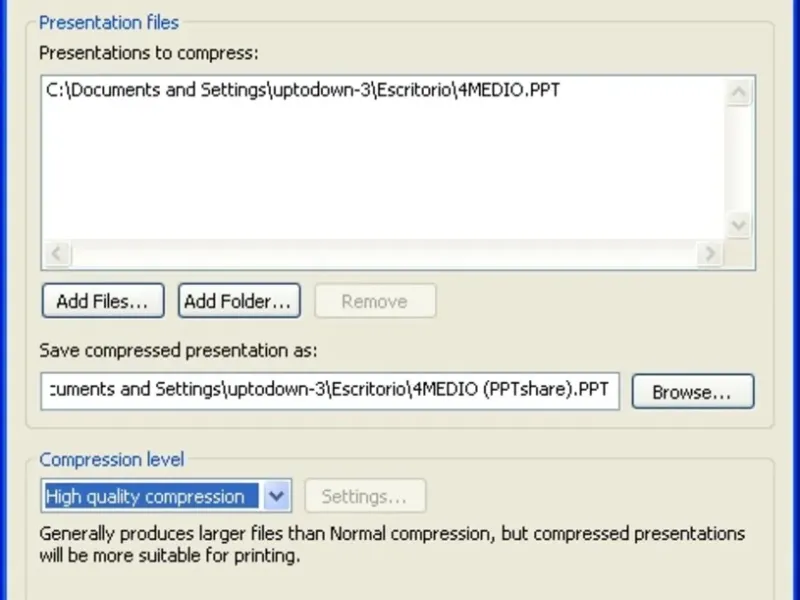
Task: Click the save compressed presentation path field
Action: pos(330,390)
